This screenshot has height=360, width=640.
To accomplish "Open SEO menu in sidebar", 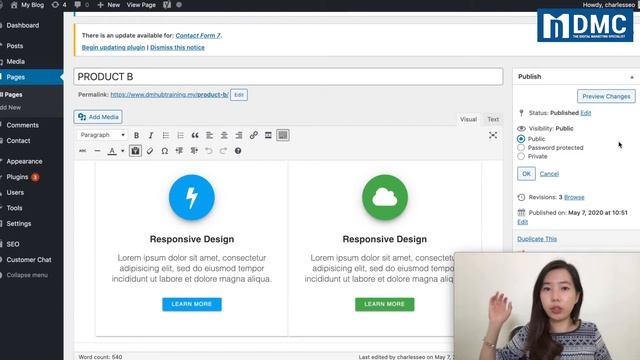I will coord(13,244).
